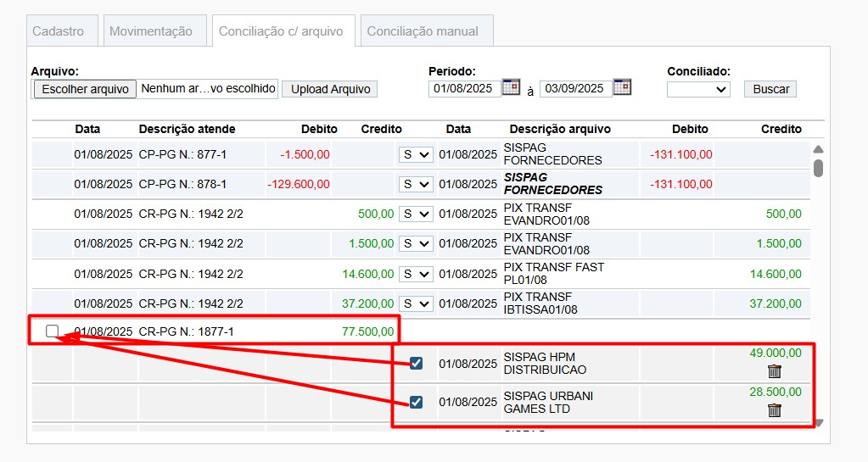Viewport: 868px width, 462px height.
Task: Click the period start date field 01/08/2025
Action: 464,88
